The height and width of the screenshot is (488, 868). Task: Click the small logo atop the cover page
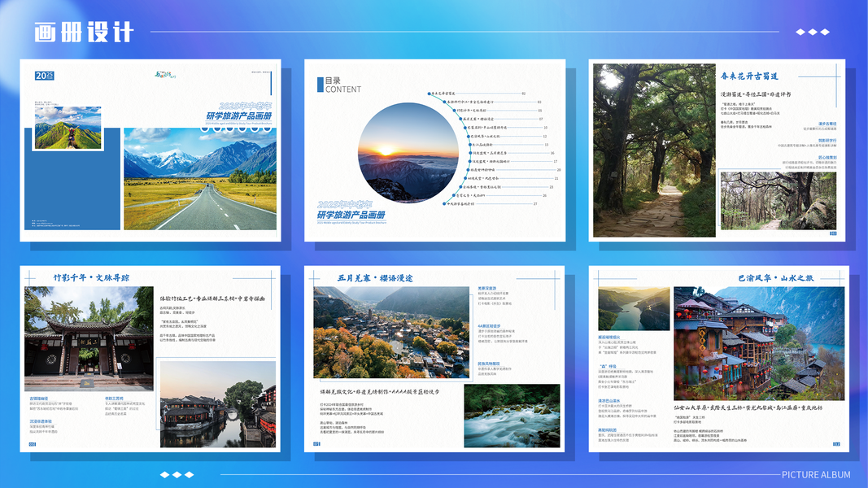[x=165, y=74]
